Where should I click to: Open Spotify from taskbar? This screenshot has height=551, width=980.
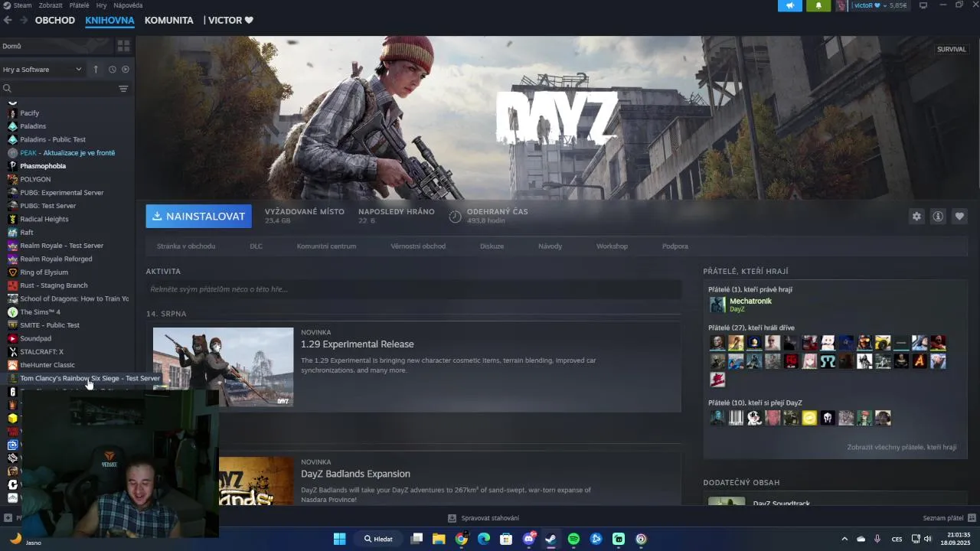point(573,539)
